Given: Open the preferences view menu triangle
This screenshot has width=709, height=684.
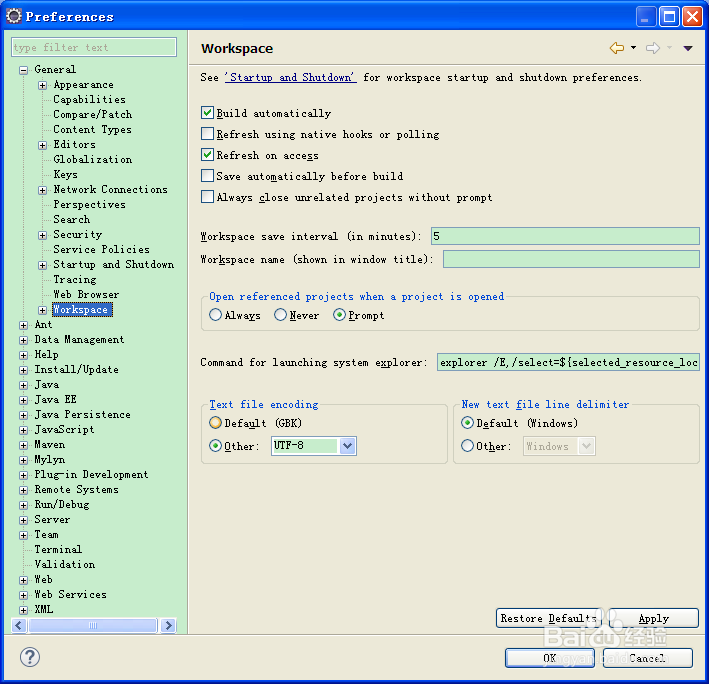Looking at the screenshot, I should pyautogui.click(x=688, y=48).
